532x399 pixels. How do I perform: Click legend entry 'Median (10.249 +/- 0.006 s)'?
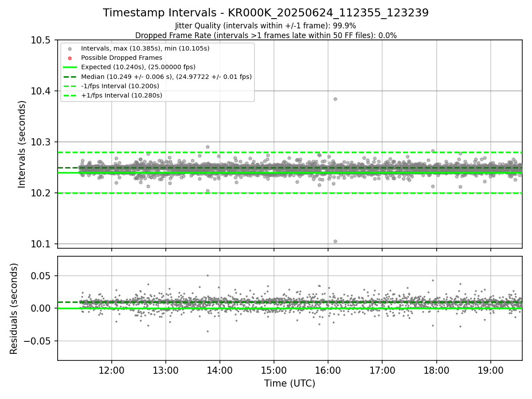[166, 77]
